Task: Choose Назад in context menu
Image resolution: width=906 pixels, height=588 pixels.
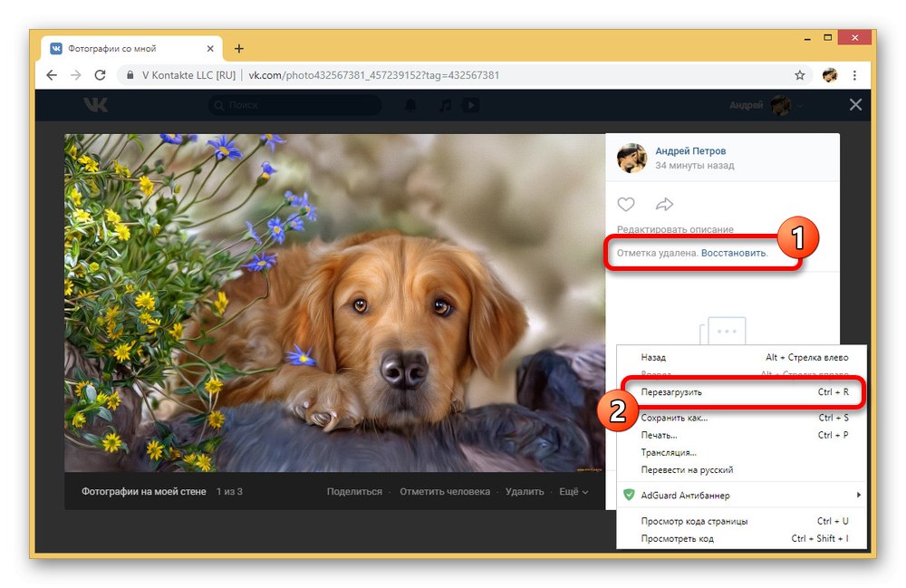Action: click(741, 358)
